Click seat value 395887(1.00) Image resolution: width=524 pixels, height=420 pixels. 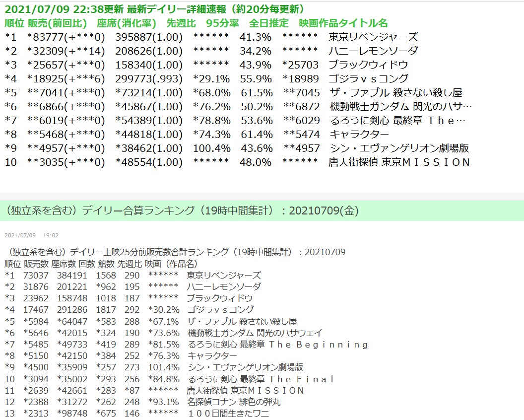pos(149,37)
